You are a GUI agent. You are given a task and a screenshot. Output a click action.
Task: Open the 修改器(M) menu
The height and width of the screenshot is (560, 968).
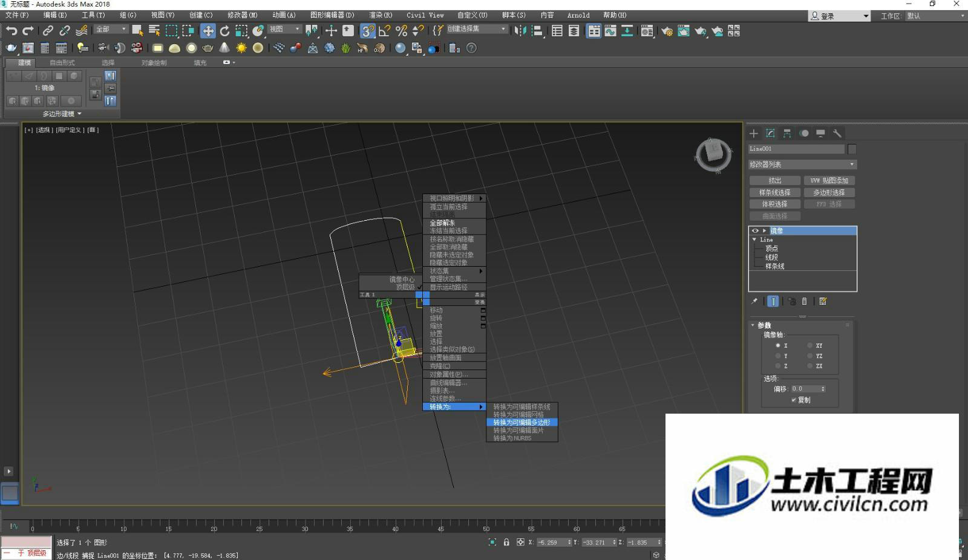click(242, 15)
